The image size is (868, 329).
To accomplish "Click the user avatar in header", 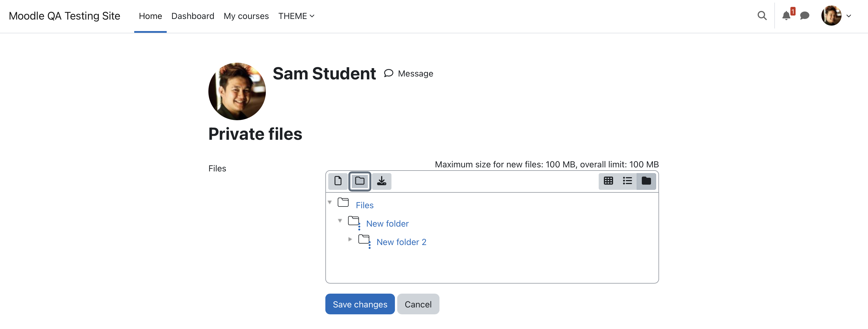I will pyautogui.click(x=831, y=16).
